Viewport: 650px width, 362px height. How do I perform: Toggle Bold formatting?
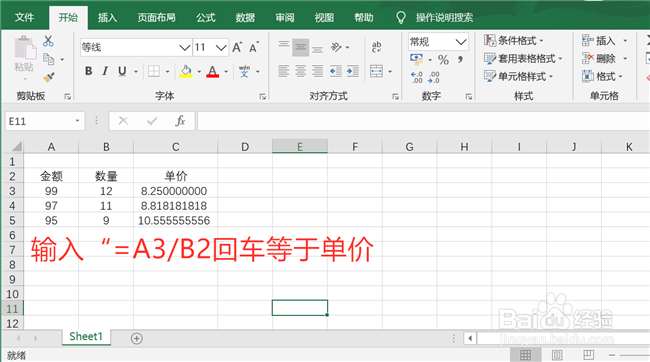tap(88, 71)
